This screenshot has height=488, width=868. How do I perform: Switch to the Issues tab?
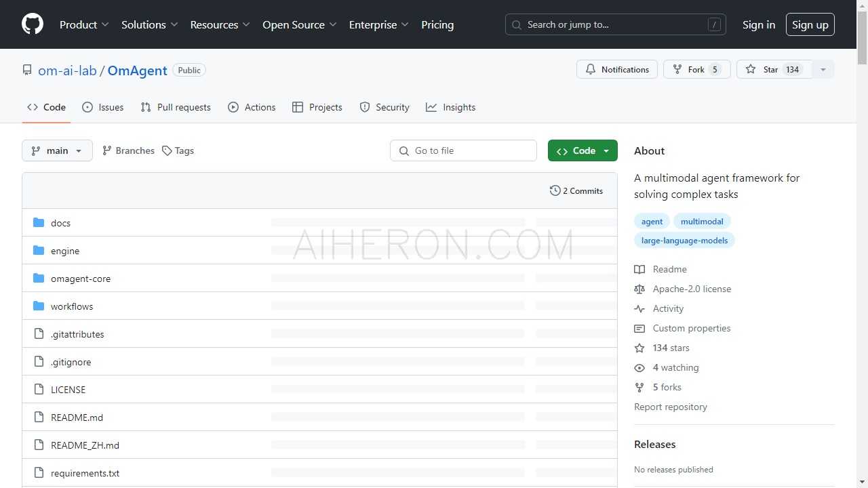coord(102,107)
